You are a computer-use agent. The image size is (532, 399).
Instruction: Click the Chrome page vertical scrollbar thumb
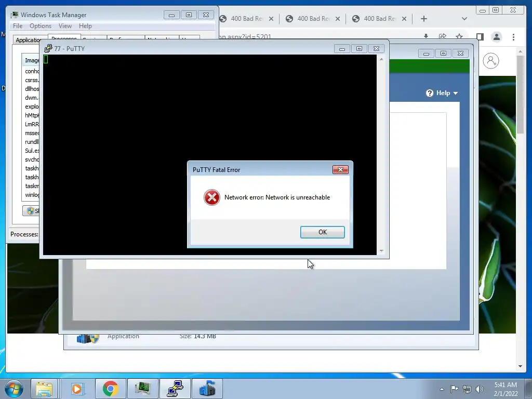[x=520, y=95]
